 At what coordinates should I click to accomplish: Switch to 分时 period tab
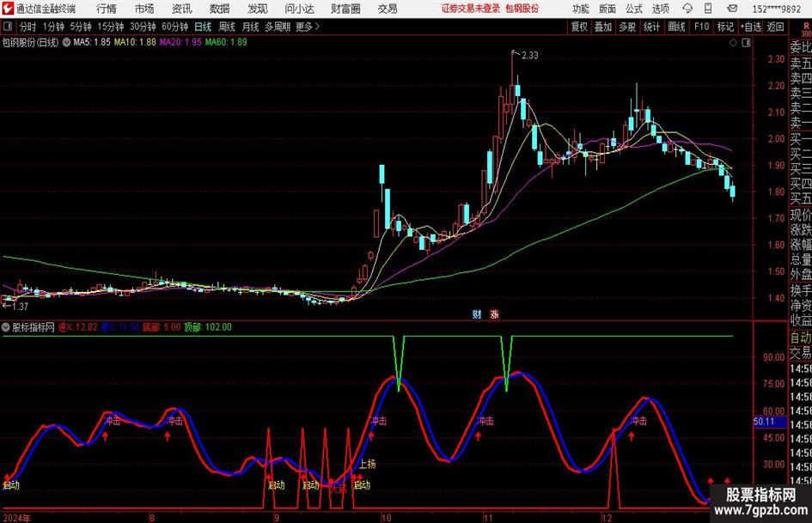(28, 27)
